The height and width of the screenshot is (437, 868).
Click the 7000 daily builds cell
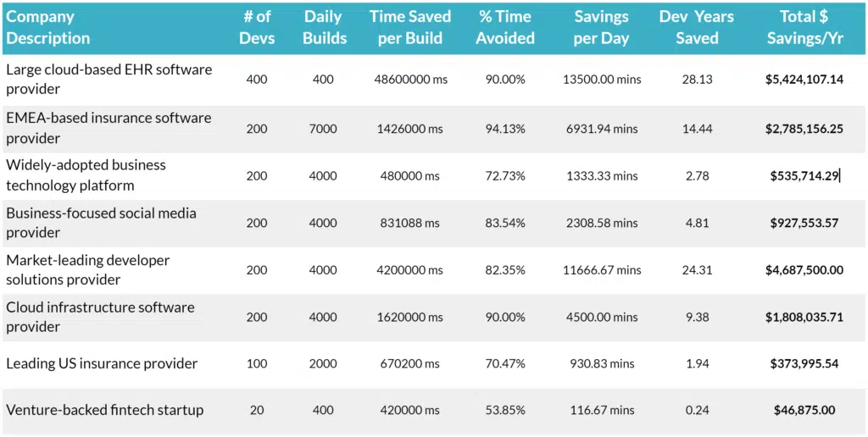click(323, 129)
